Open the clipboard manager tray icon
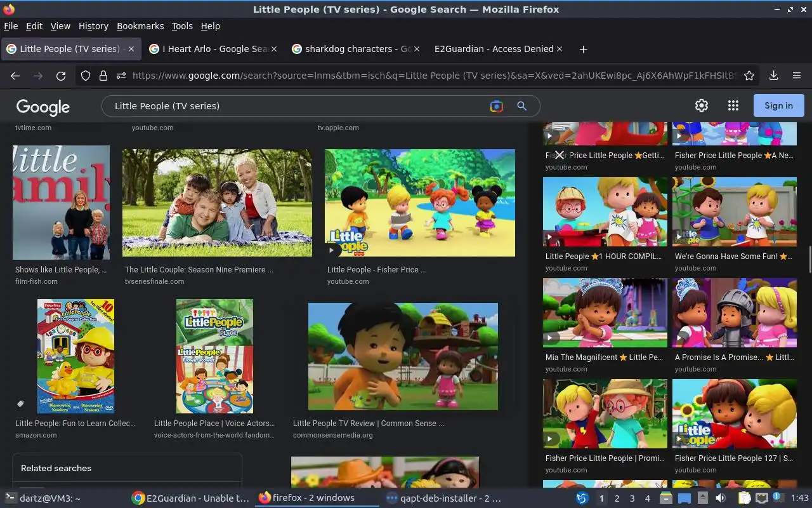Screen dimensions: 812x508 pyautogui.click(x=744, y=498)
